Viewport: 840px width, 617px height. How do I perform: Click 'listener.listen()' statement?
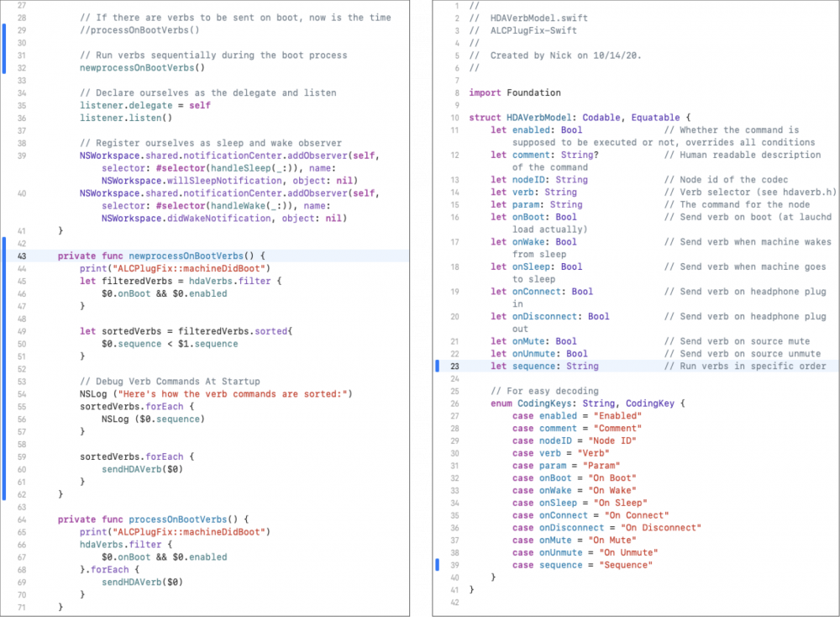coord(126,118)
